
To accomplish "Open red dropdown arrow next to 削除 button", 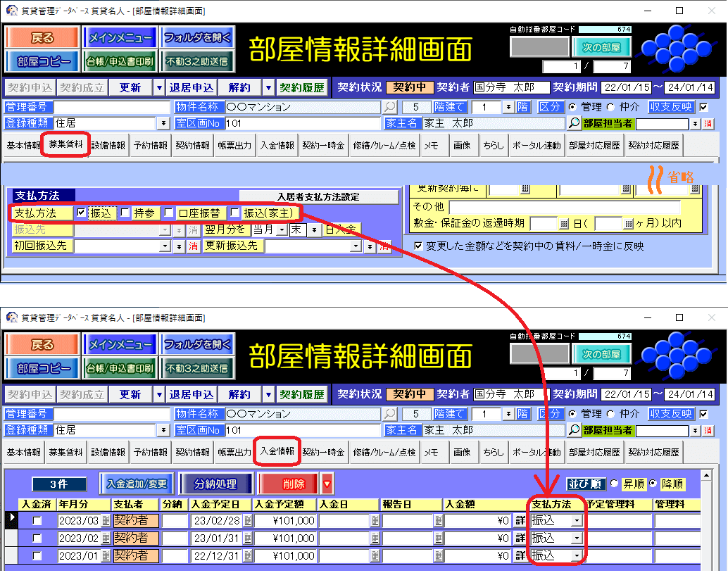I will click(x=327, y=484).
